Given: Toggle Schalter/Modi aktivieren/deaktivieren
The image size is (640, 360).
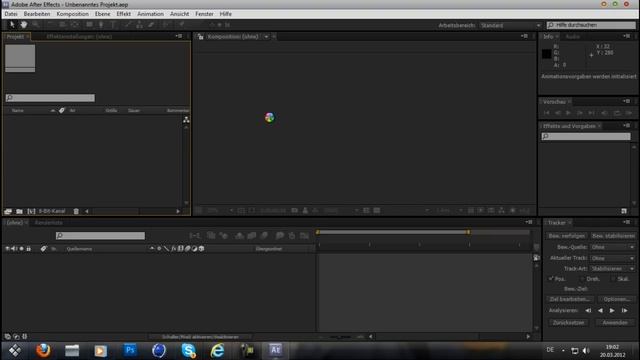Looking at the screenshot, I should [x=200, y=337].
